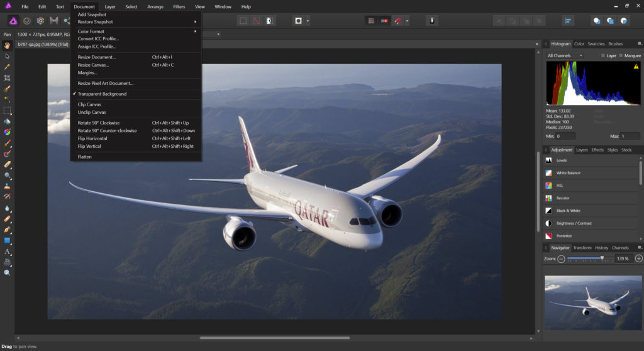Select the Hand pan tool
644x351 pixels.
7,45
